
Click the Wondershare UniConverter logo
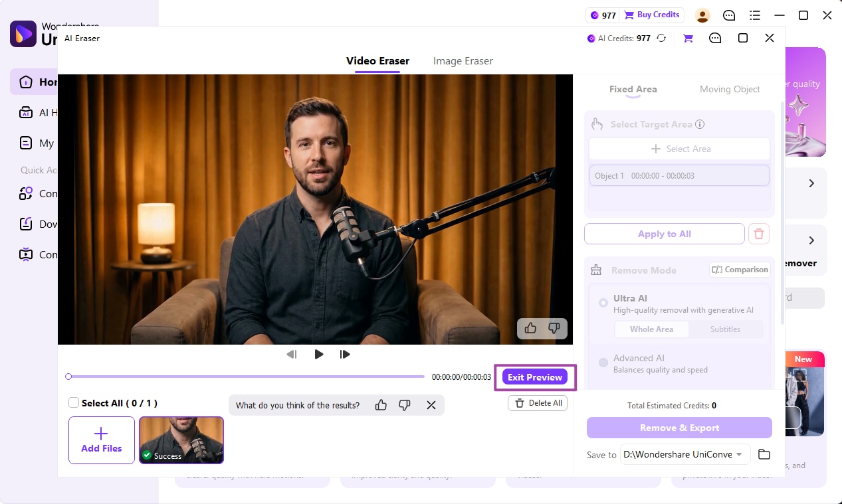[x=23, y=34]
